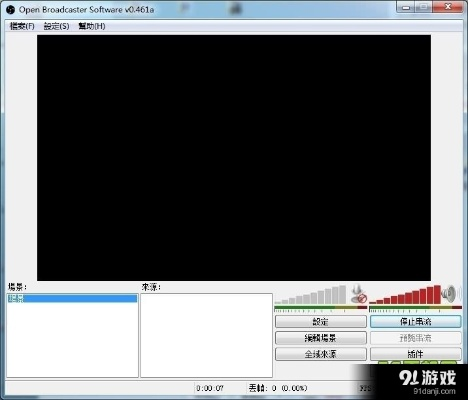
Task: Click the black stream preview area
Action: tap(234, 158)
